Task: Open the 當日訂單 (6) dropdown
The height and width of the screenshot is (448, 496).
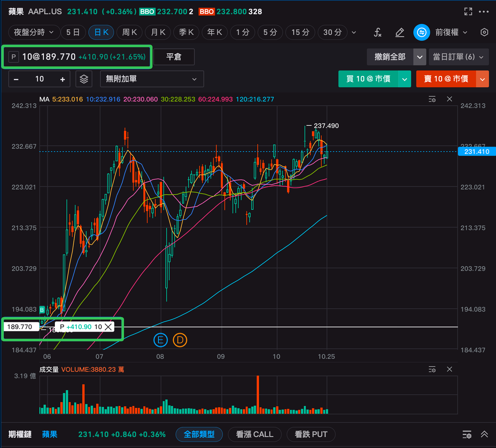Action: [458, 57]
